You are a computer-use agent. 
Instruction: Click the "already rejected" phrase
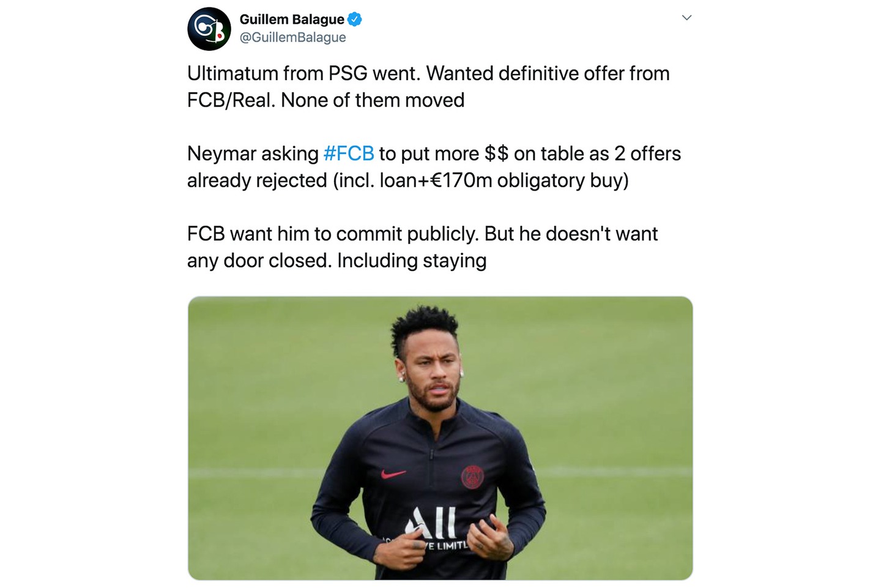click(x=257, y=180)
